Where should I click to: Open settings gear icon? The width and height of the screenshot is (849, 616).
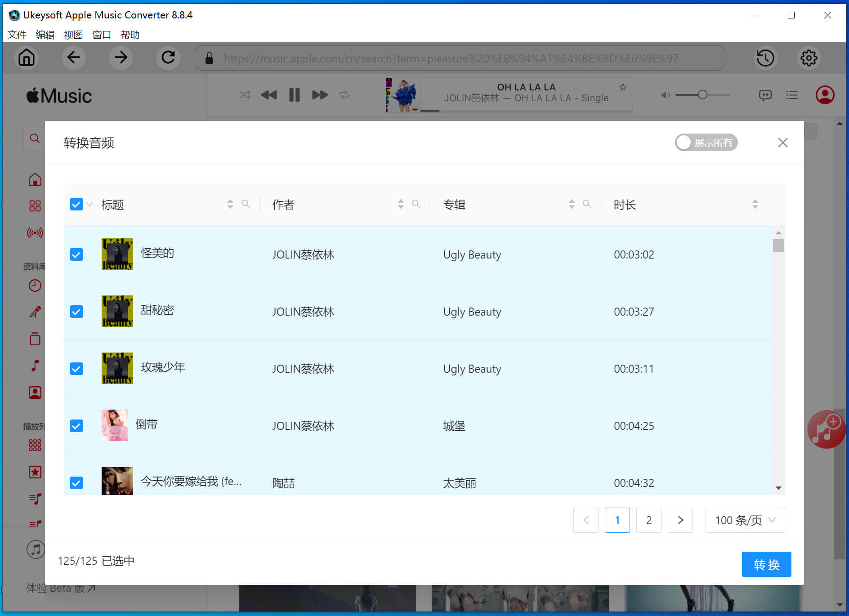(x=809, y=58)
